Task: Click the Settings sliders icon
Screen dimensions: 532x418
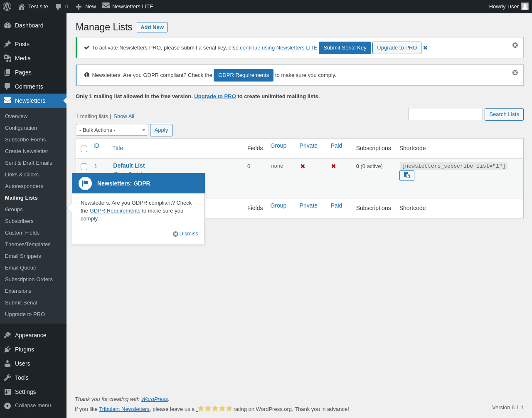Action: (7, 392)
